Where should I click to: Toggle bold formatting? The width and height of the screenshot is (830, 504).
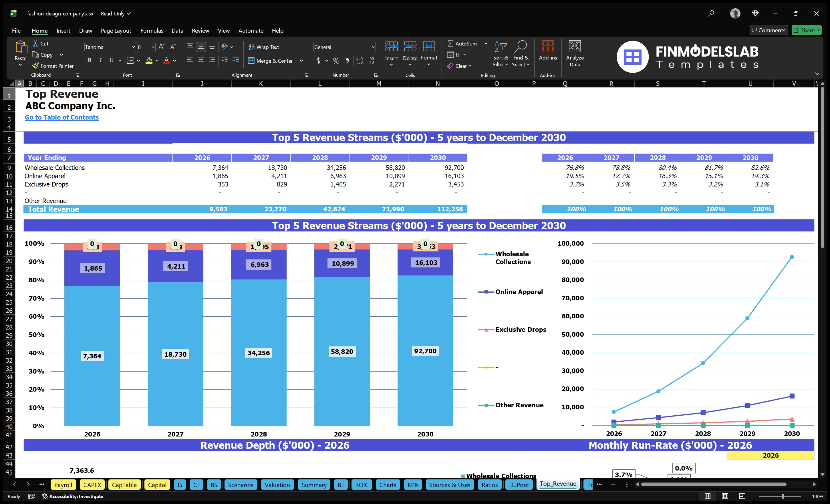tap(89, 61)
